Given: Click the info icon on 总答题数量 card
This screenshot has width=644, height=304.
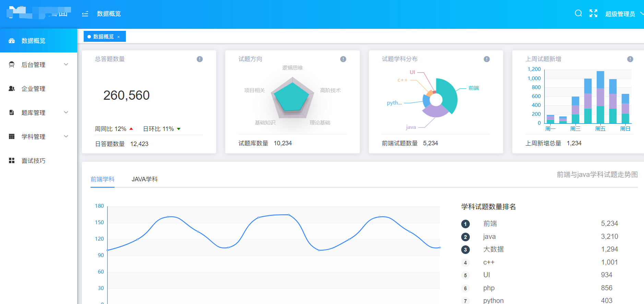Looking at the screenshot, I should click(200, 59).
